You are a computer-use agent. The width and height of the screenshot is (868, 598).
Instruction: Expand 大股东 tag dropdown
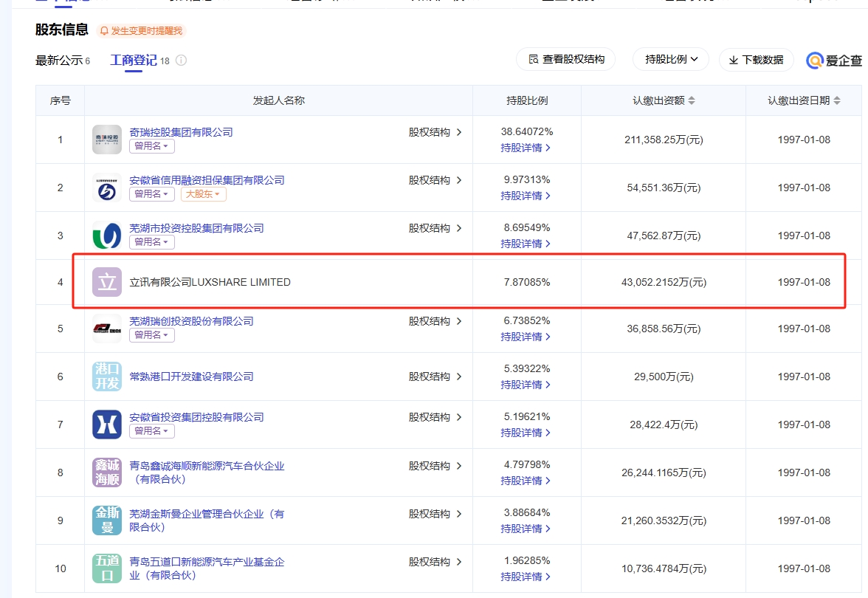[x=203, y=194]
